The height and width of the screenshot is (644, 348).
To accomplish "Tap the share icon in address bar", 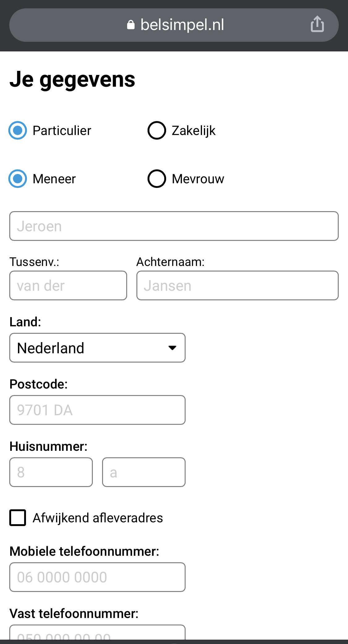I will click(x=317, y=24).
